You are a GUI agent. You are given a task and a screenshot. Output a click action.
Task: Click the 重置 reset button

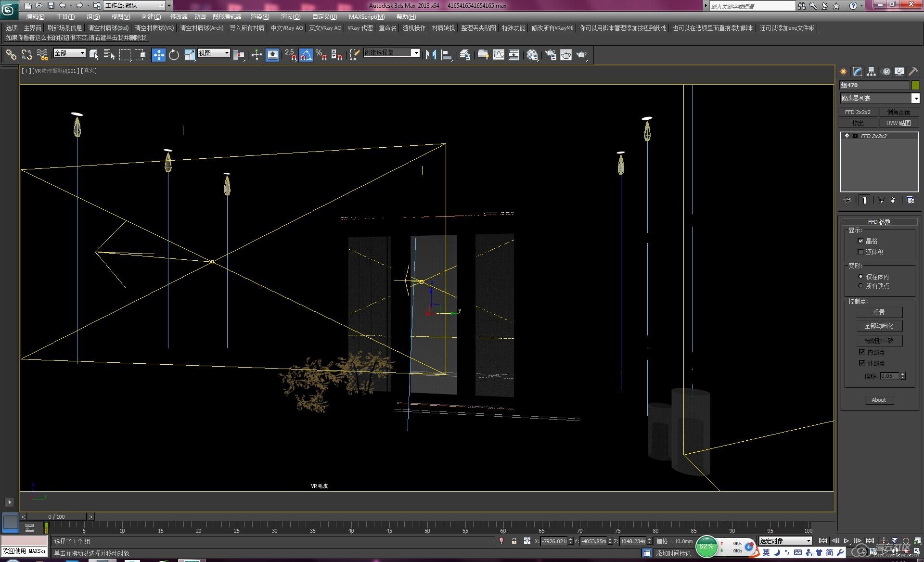click(879, 312)
